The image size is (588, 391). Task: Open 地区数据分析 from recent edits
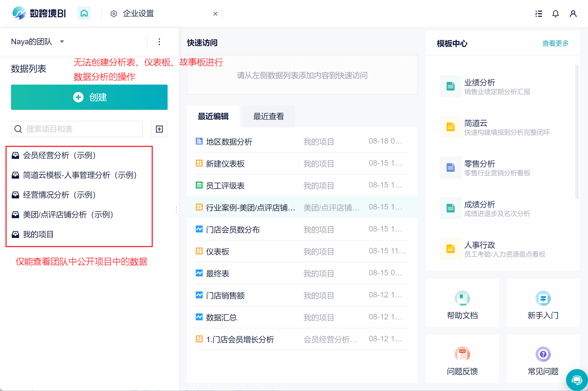[229, 142]
